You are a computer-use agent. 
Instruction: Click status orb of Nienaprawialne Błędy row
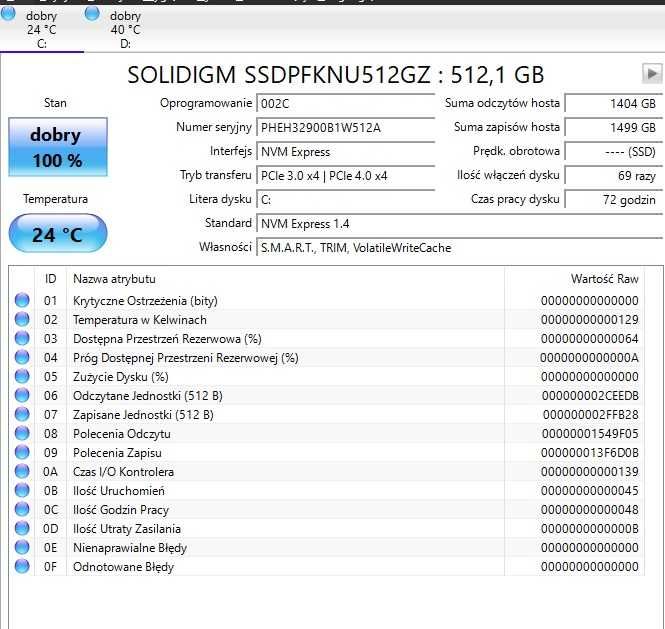click(x=22, y=547)
